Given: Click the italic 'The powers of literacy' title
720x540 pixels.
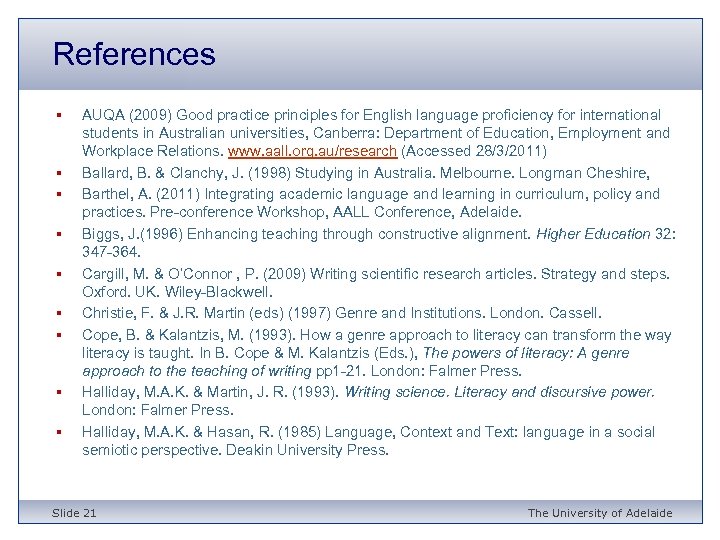Looking at the screenshot, I should click(356, 362).
